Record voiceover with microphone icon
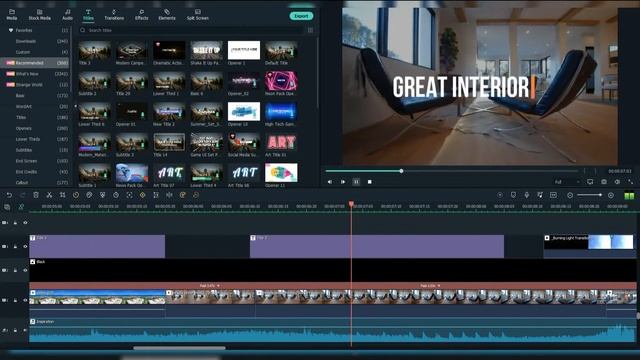Viewport: 640px width, 360px height. click(527, 196)
